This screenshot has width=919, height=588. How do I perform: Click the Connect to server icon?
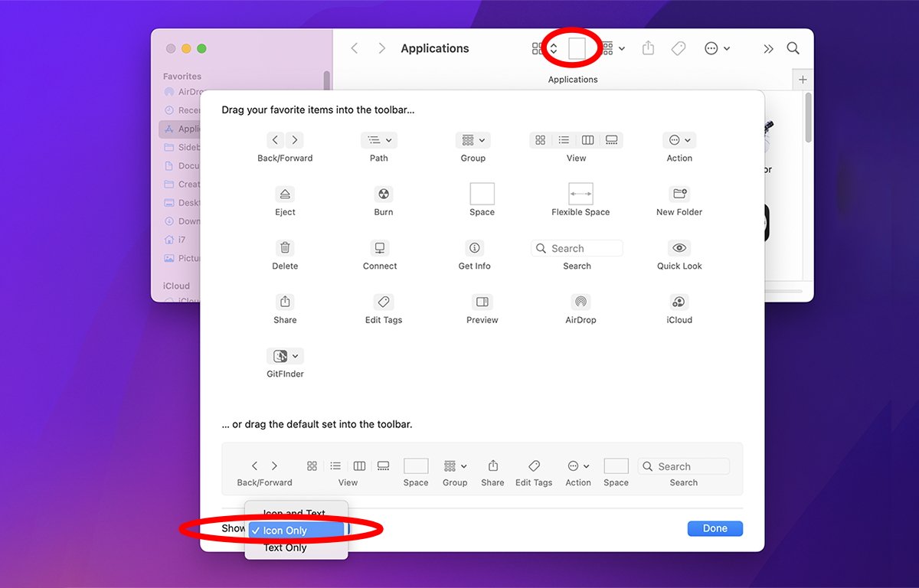tap(380, 248)
